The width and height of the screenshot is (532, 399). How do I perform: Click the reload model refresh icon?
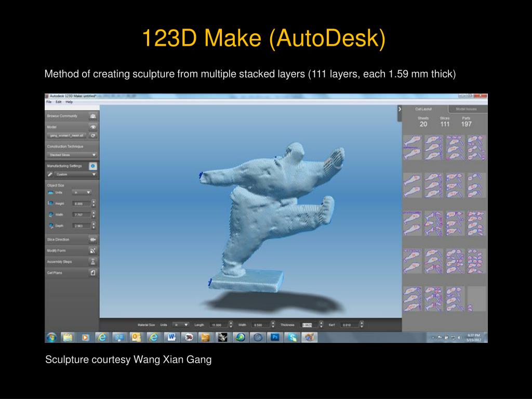(93, 136)
